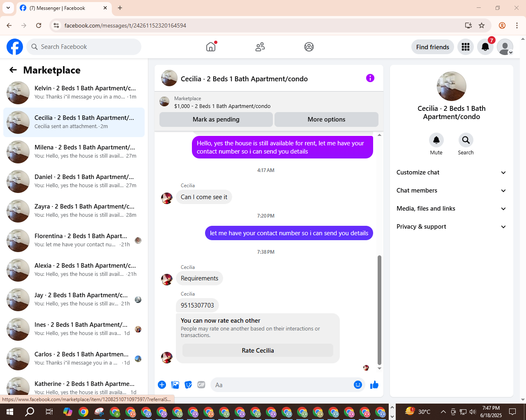This screenshot has height=420, width=526.
Task: Click the weather 30°C taskbar widget
Action: pos(418,411)
